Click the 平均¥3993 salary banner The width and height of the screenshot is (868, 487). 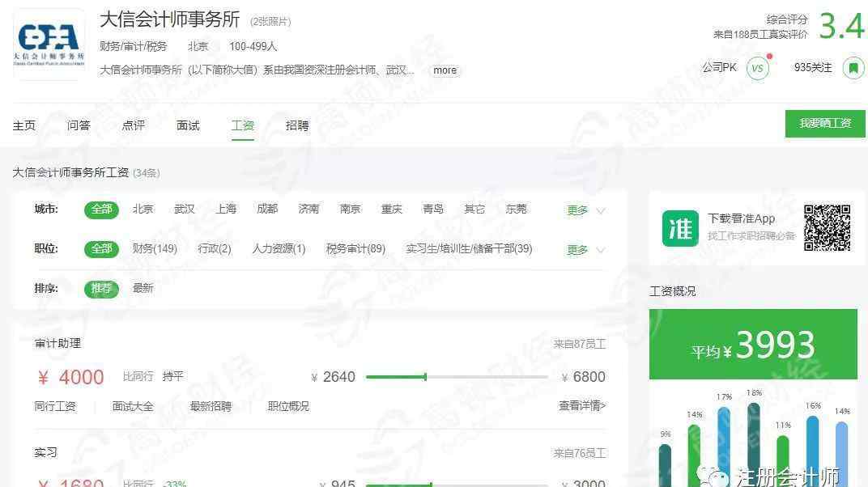(x=753, y=345)
